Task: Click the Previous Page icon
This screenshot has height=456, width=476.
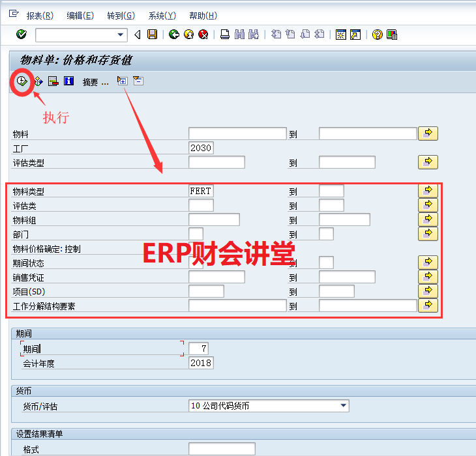Action: (291, 35)
